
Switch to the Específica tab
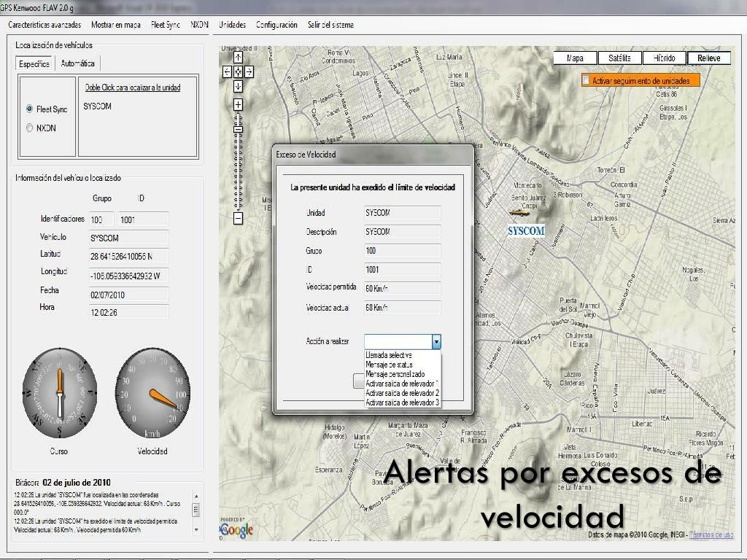pyautogui.click(x=34, y=64)
